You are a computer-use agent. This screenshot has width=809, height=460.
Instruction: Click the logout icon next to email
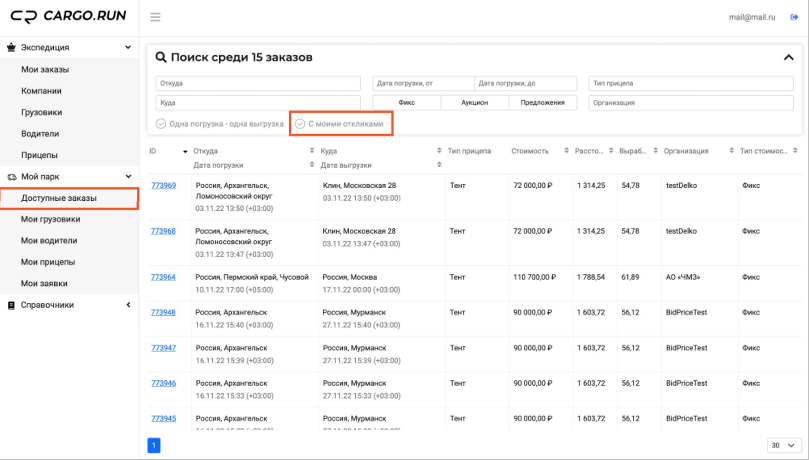click(794, 17)
